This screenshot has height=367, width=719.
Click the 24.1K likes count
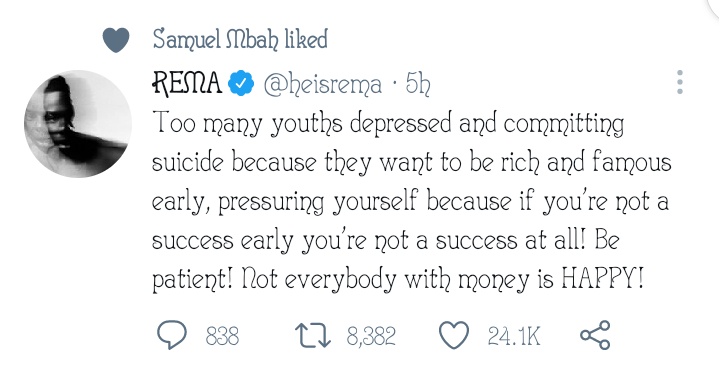click(514, 336)
